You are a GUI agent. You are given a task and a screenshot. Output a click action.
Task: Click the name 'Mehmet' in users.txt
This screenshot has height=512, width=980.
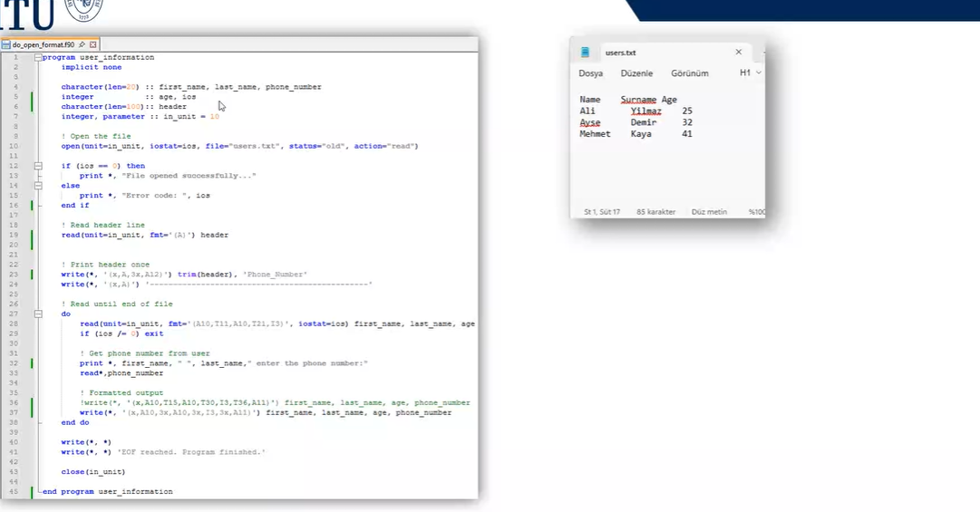click(595, 133)
